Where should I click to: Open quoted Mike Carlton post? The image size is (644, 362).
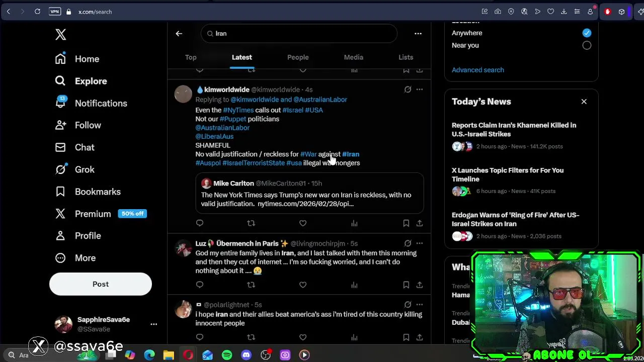(309, 193)
